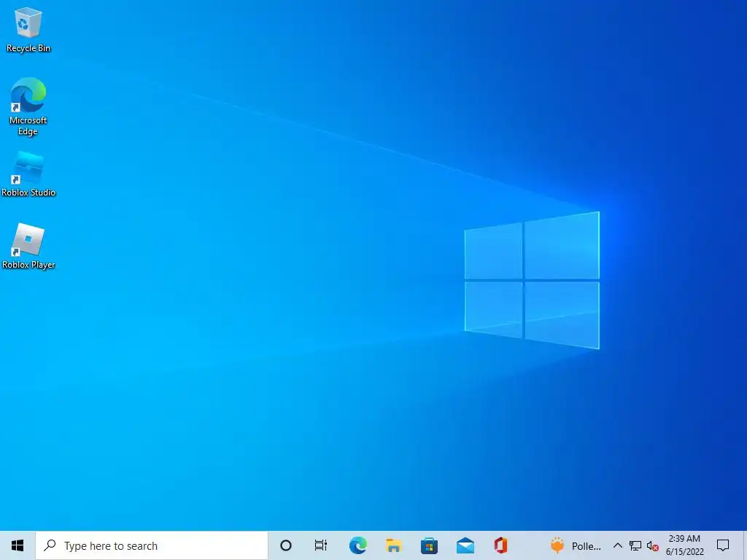
Task: Open the Windows Start menu
Action: pyautogui.click(x=18, y=545)
